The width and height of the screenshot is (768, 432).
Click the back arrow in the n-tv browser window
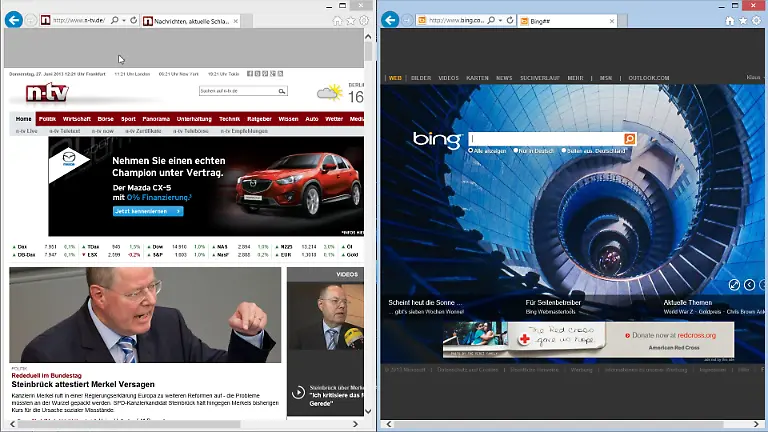click(x=14, y=20)
